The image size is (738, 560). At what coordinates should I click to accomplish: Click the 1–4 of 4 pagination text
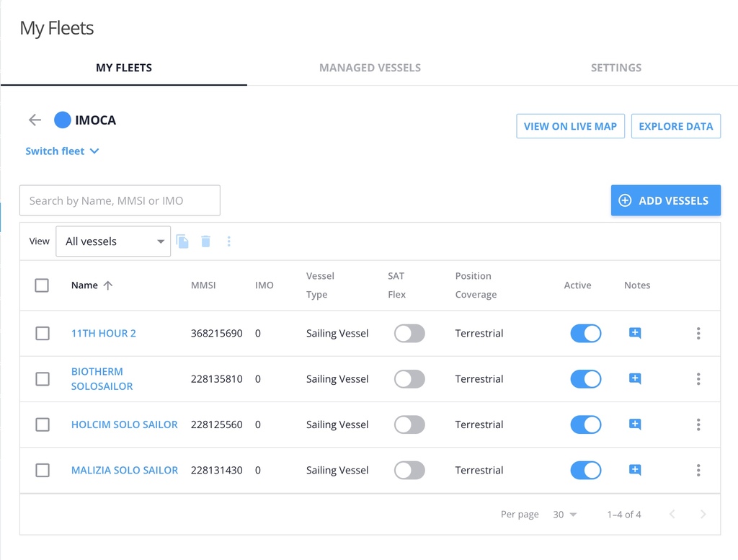(x=624, y=515)
